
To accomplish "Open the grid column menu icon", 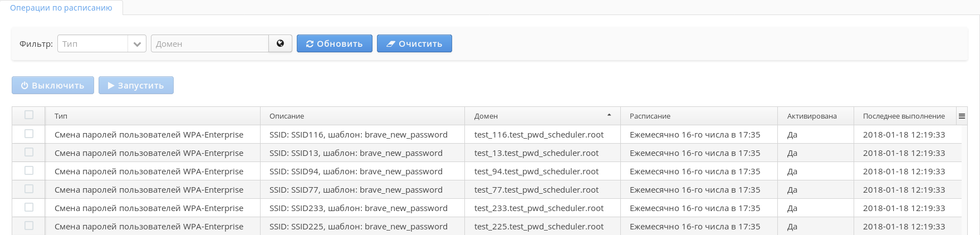I will [962, 116].
